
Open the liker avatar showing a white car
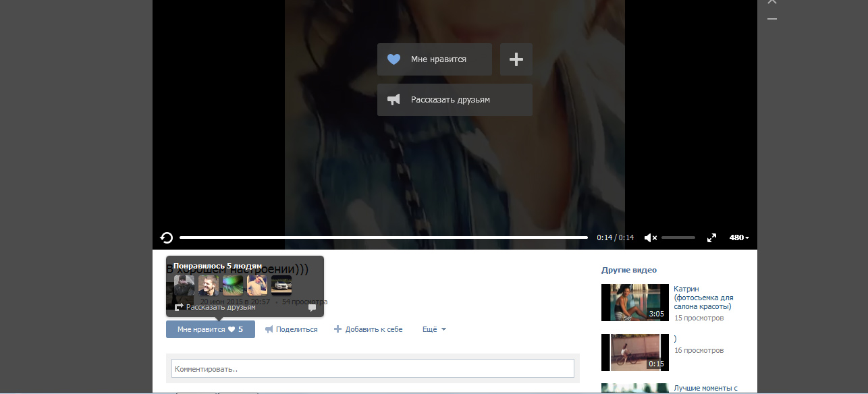(x=281, y=285)
